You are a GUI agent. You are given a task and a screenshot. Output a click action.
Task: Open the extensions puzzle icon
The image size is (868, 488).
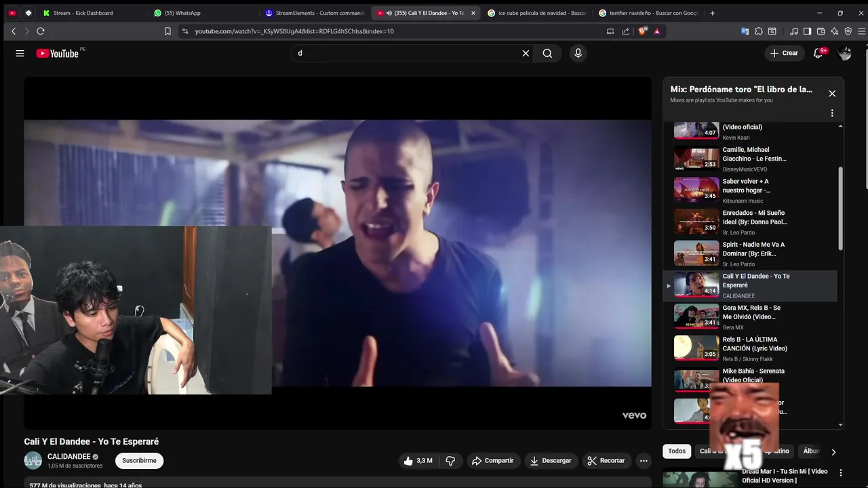(x=759, y=31)
